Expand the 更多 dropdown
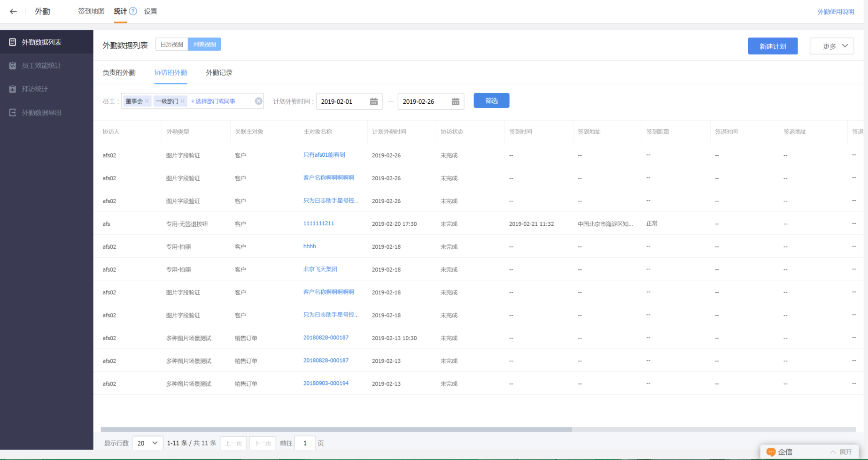 pos(831,46)
